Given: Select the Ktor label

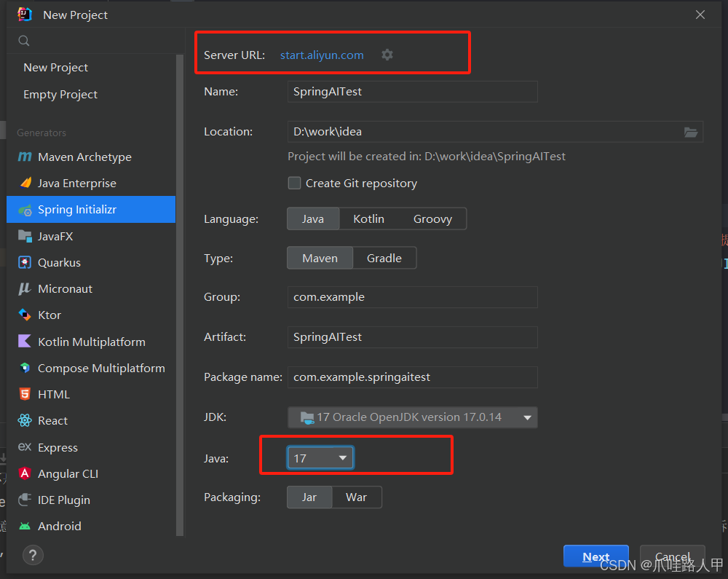Looking at the screenshot, I should (x=50, y=315).
